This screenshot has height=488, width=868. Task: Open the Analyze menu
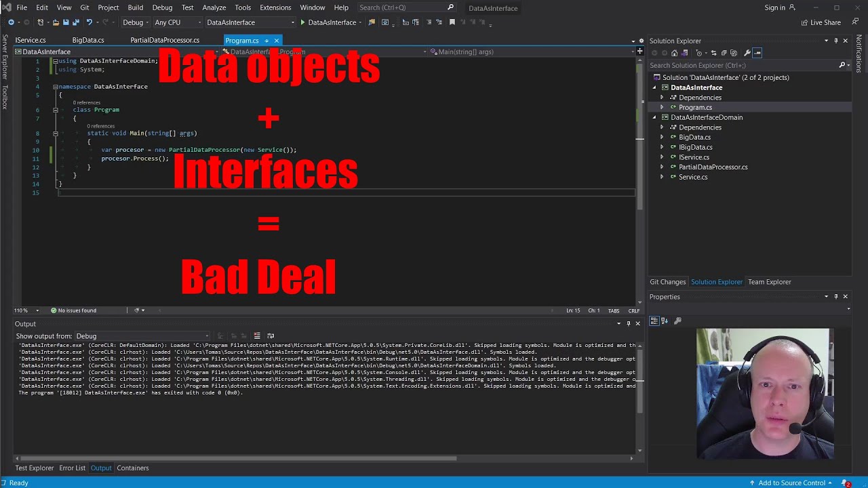pos(214,7)
